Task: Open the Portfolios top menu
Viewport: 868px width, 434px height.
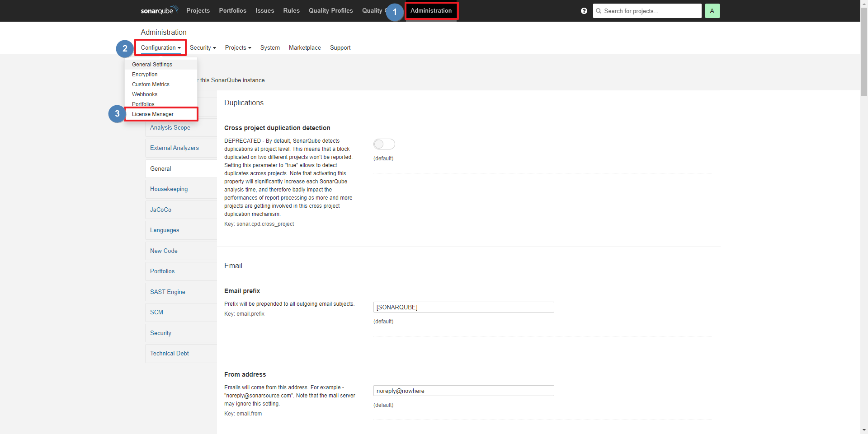Action: coord(233,10)
